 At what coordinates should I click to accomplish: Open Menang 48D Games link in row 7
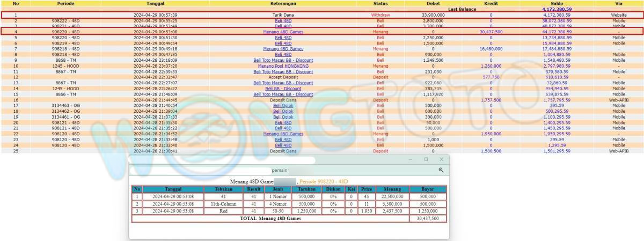(x=283, y=49)
